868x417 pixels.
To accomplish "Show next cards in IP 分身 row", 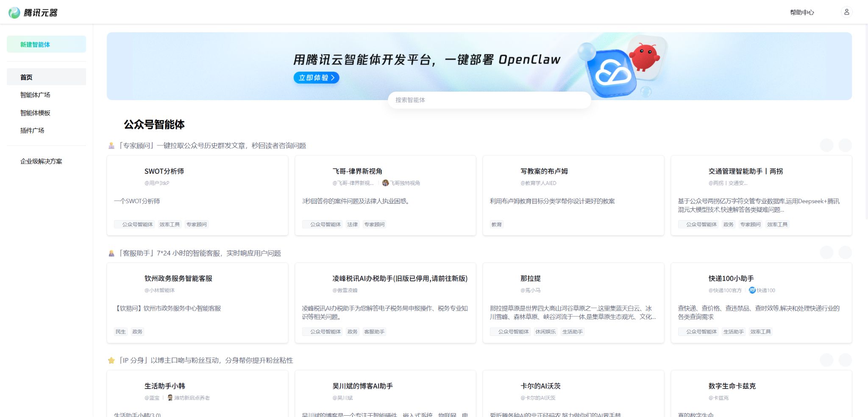I will tap(845, 360).
